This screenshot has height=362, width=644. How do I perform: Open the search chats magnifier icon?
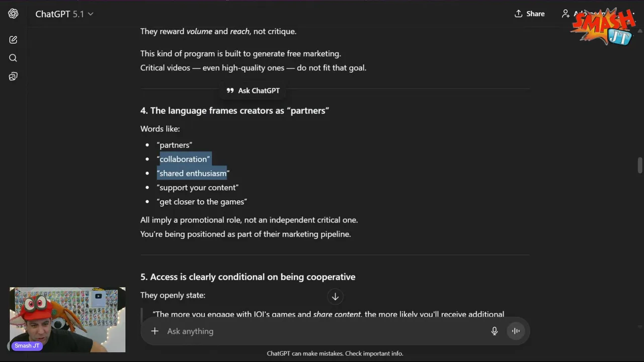click(13, 58)
